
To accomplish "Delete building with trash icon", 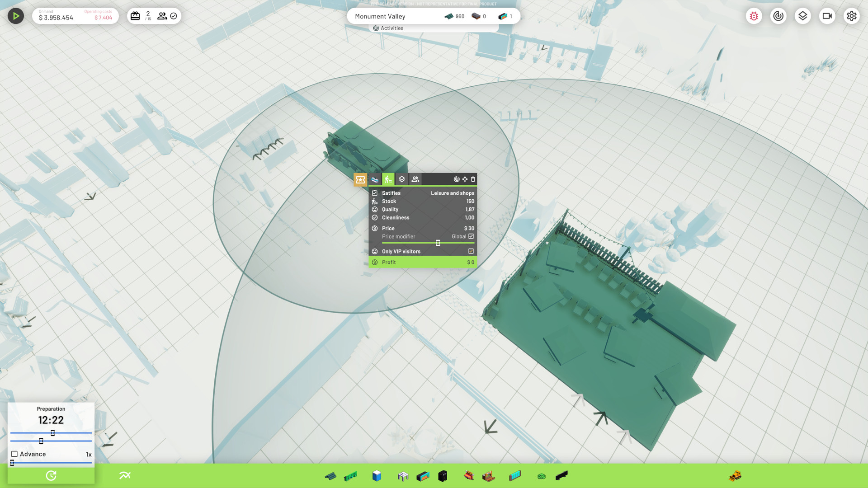I will pyautogui.click(x=473, y=179).
